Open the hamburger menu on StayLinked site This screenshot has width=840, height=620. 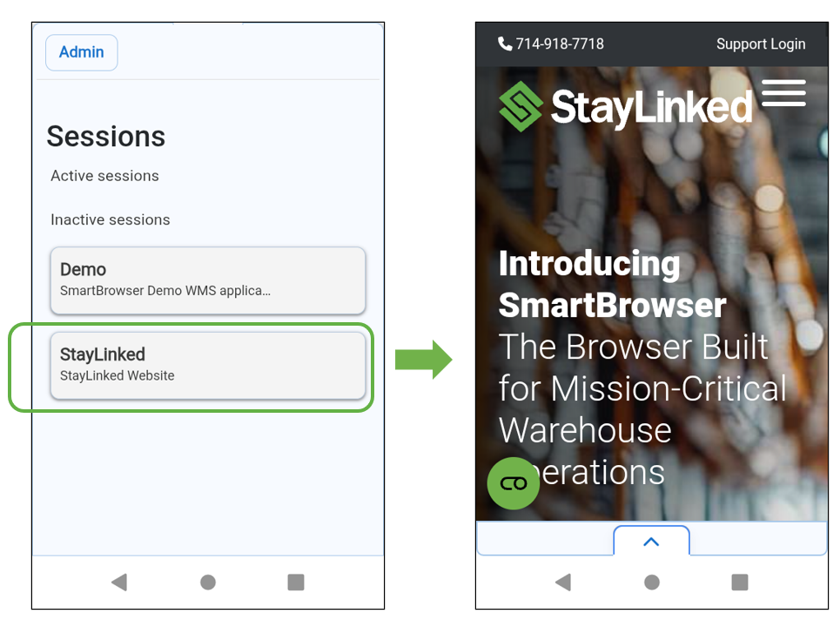coord(783,93)
